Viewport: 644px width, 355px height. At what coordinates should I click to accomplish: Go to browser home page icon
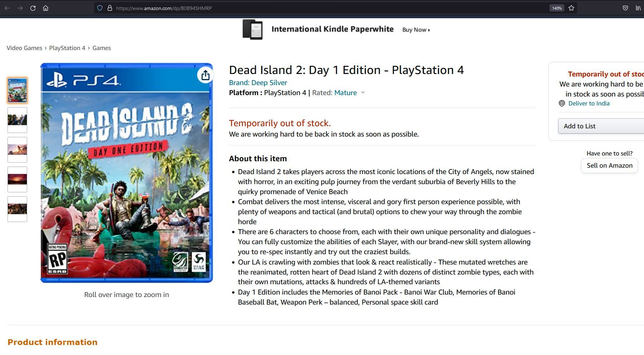pos(45,8)
